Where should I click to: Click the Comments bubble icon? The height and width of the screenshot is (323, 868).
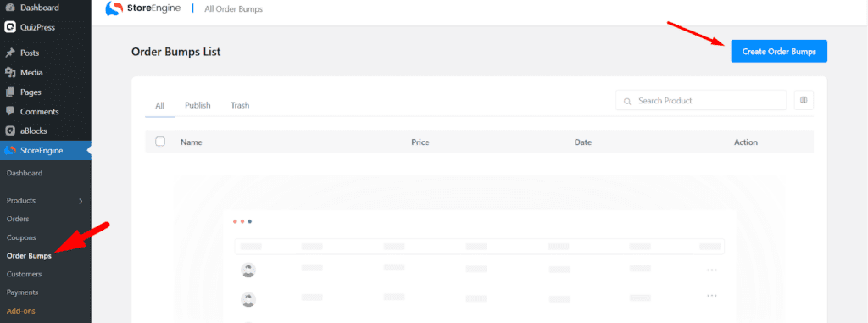click(9, 111)
